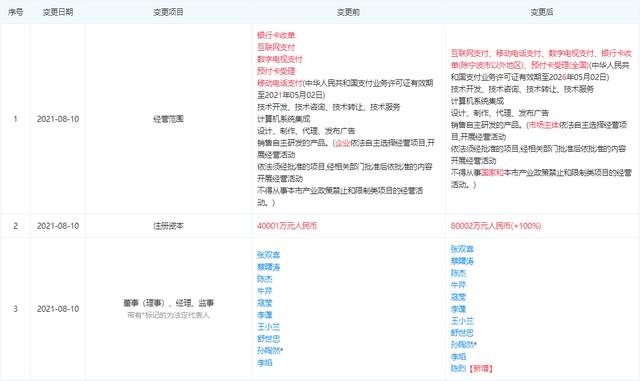Click 李焰 link in 变更前 column
640x381 pixels.
tap(264, 363)
